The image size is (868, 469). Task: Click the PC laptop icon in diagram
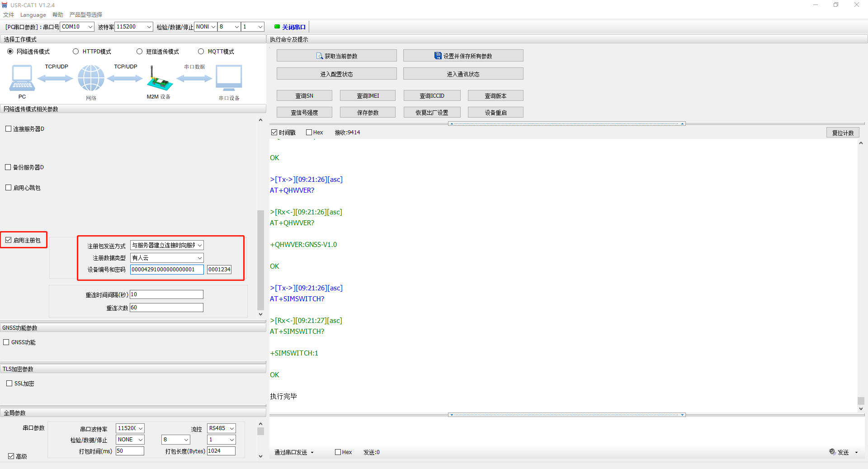(22, 78)
